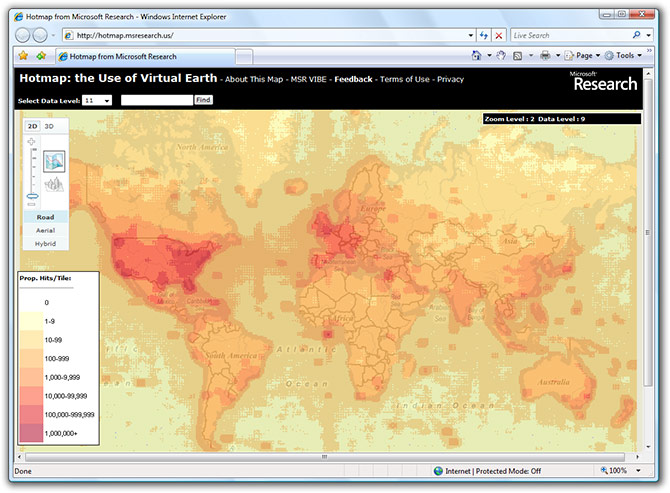
Task: Open Favorites Center star icon
Action: tap(23, 56)
